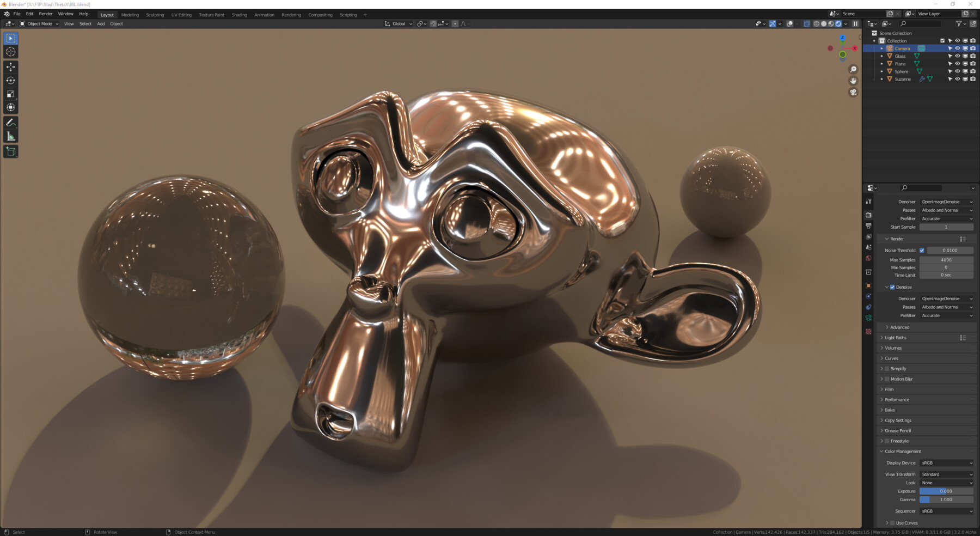Viewport: 980px width, 536px height.
Task: Activate the Scale tool
Action: click(x=10, y=94)
